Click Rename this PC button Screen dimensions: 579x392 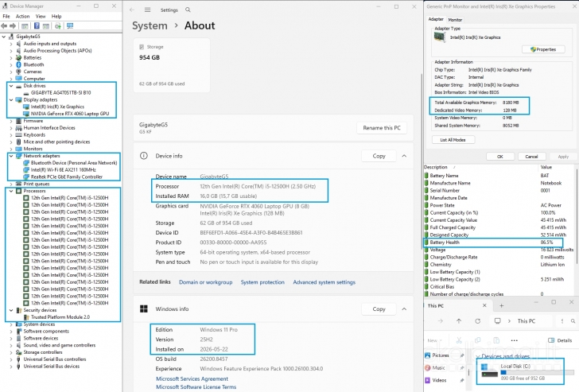point(382,128)
